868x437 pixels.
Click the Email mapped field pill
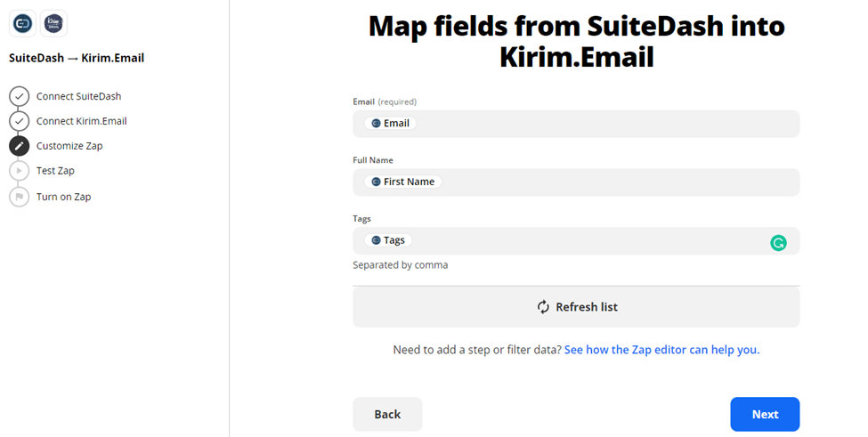point(390,124)
